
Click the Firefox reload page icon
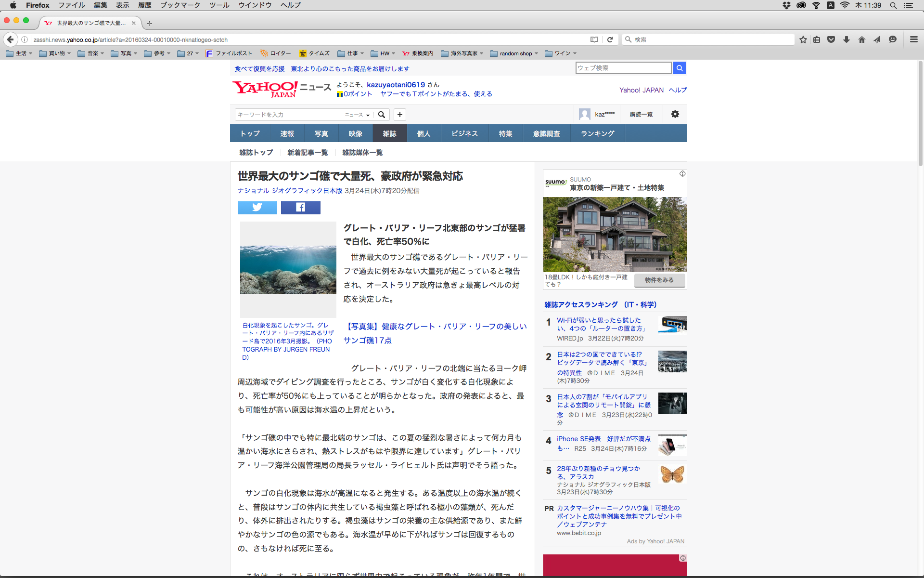[x=610, y=39]
